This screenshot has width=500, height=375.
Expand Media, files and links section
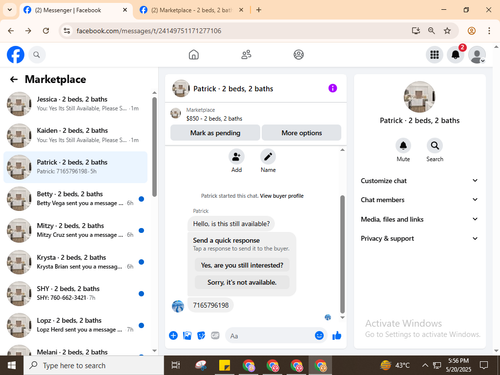[x=419, y=219]
